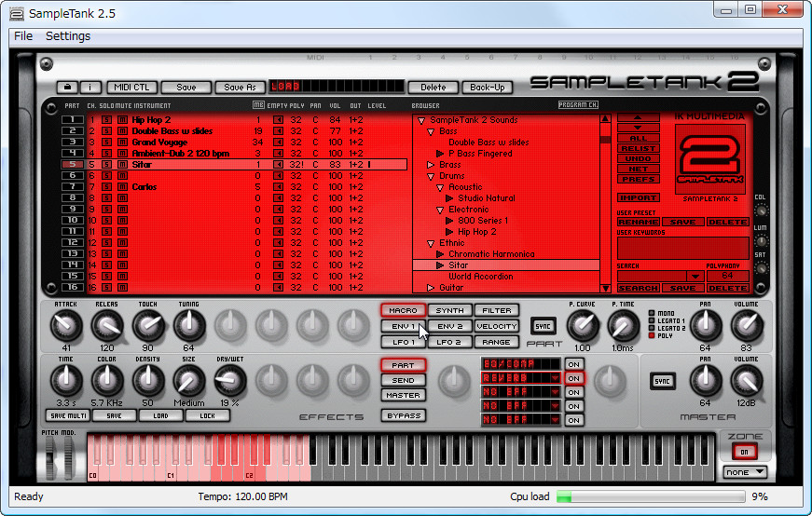Screen dimensions: 812x516
Task: Adjust the LUM luminance knob
Action: (761, 241)
